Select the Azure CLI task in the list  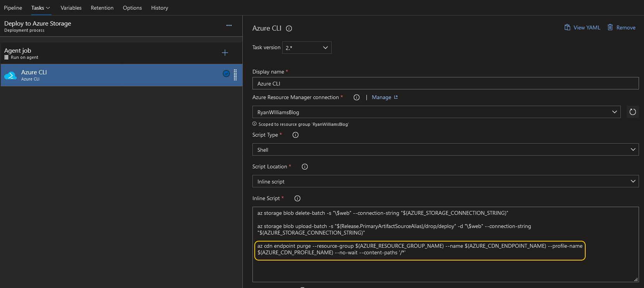121,75
